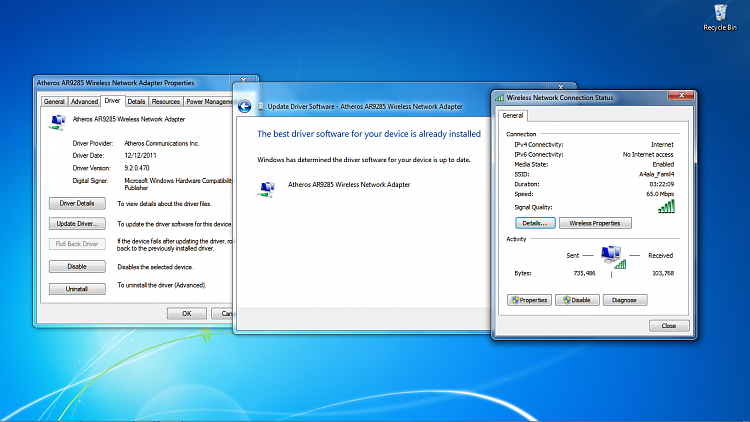Switch to the Resources tab
Image resolution: width=750 pixels, height=422 pixels.
[165, 101]
